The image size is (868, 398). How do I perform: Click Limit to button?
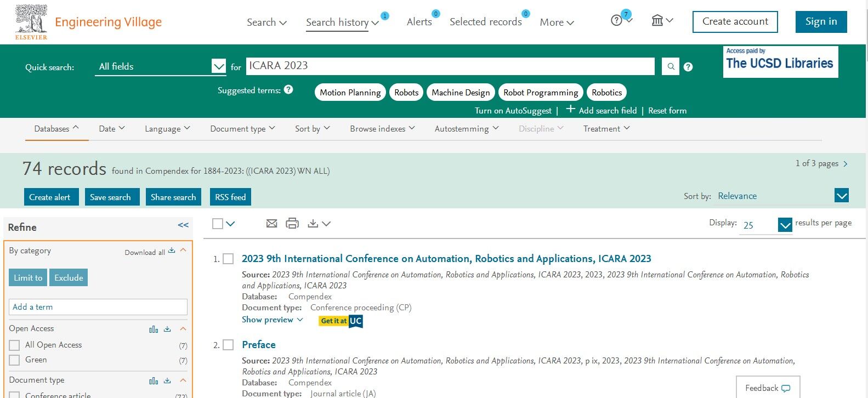pyautogui.click(x=28, y=277)
